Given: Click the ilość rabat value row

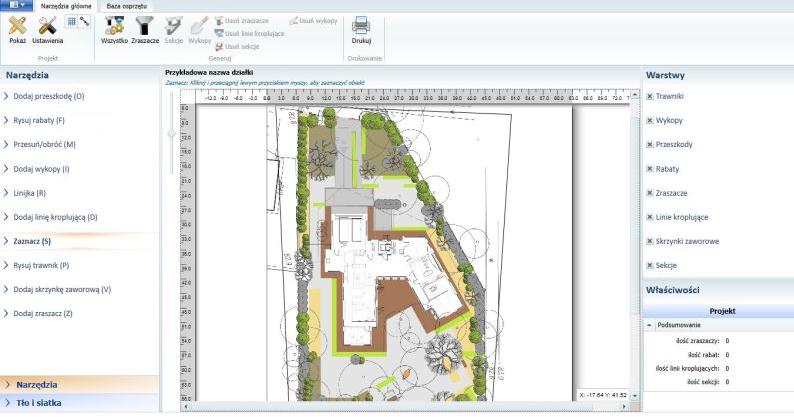Looking at the screenshot, I should click(718, 355).
